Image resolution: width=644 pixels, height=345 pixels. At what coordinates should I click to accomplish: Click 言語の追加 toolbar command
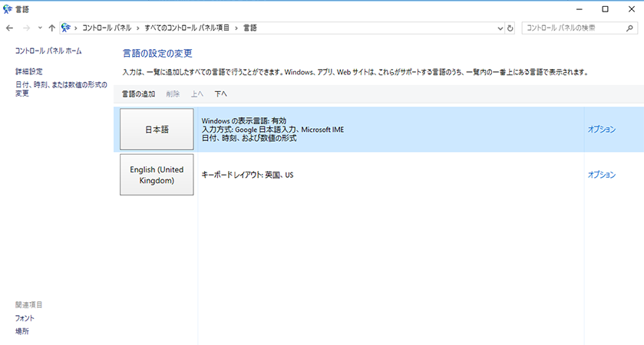coord(138,94)
